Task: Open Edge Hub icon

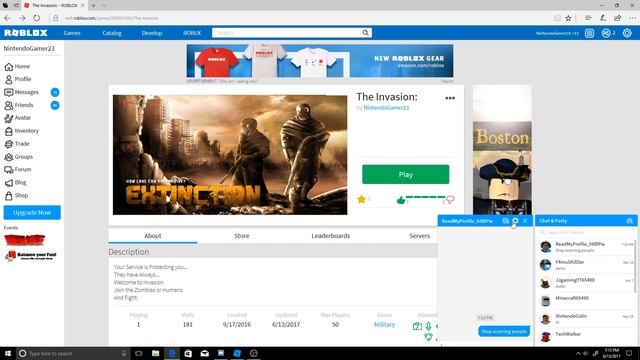Action: coord(588,18)
